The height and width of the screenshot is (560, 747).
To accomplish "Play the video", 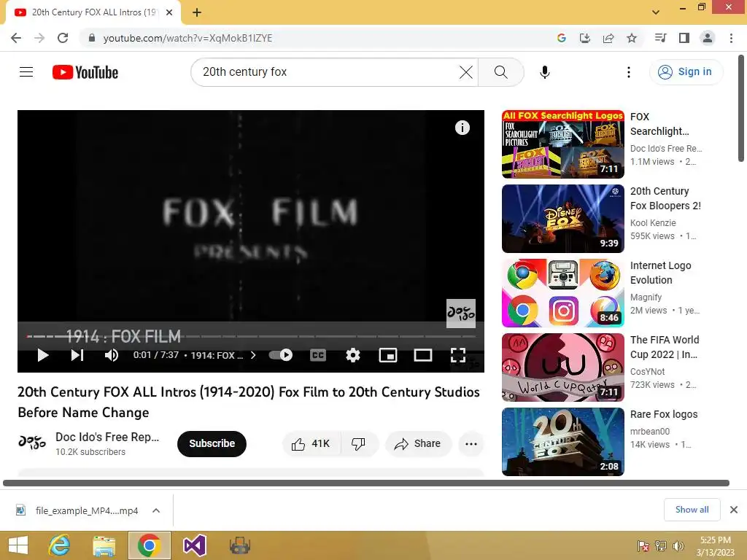I will [43, 355].
